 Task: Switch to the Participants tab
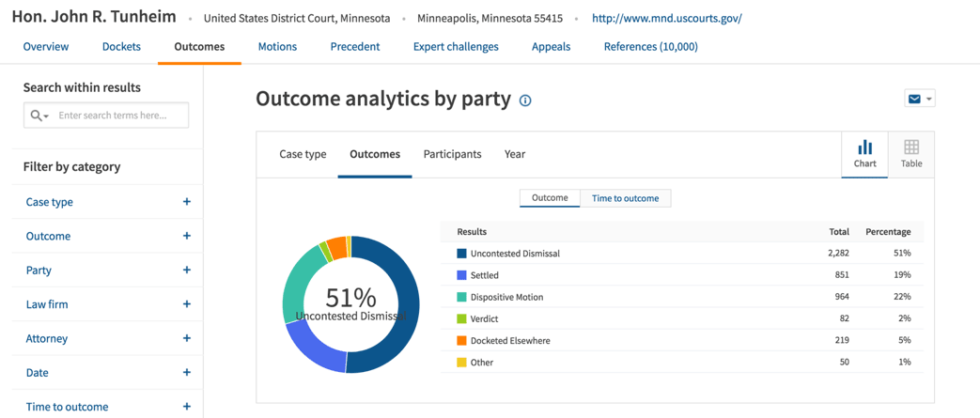pos(452,154)
